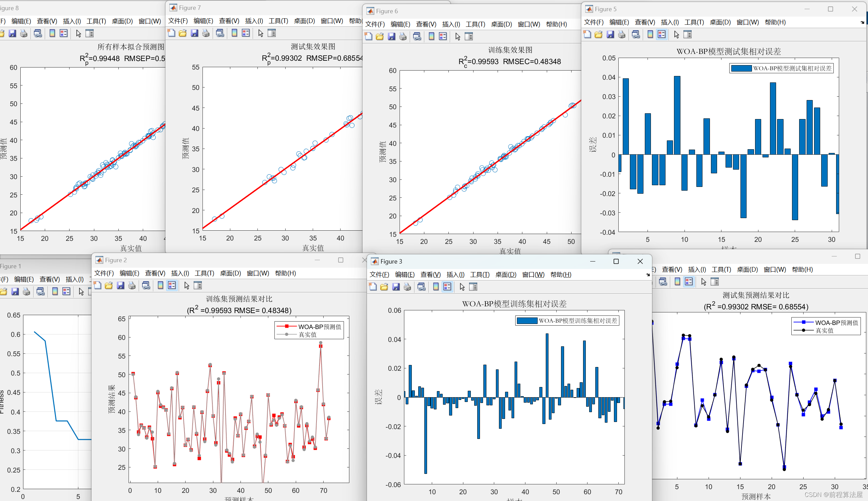Click Open File icon in Figure 7 toolbar
868x501 pixels.
[x=183, y=33]
